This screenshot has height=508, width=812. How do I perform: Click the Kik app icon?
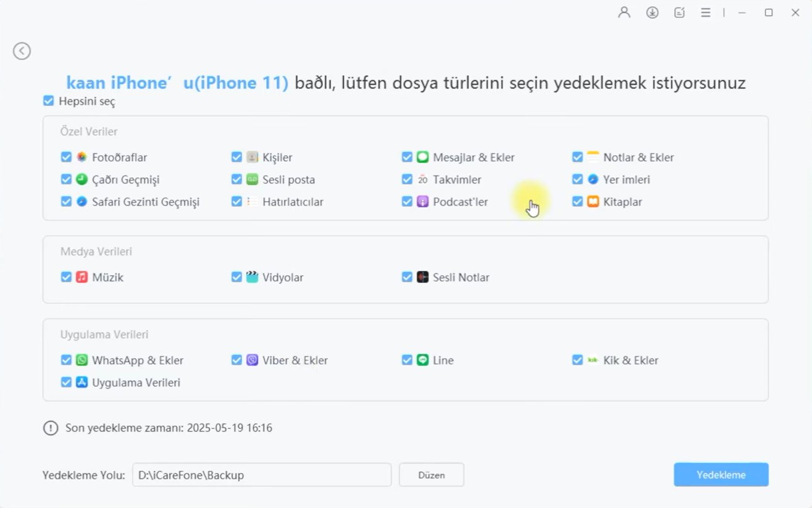tap(593, 360)
